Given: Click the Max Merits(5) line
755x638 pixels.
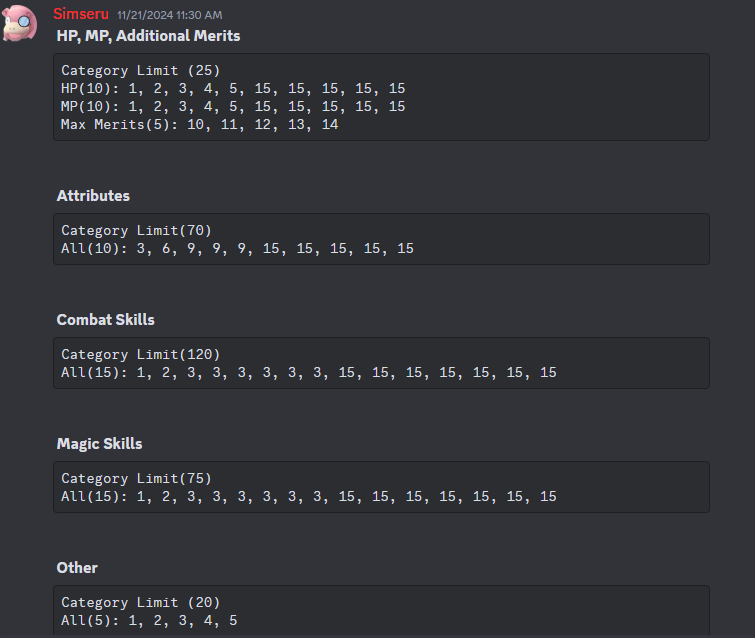Looking at the screenshot, I should [x=200, y=125].
